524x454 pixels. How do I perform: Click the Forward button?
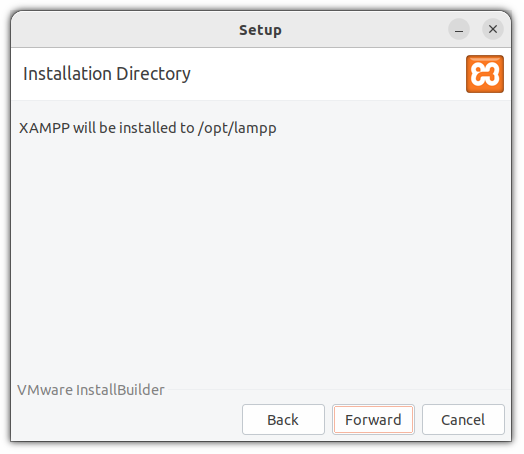point(375,422)
